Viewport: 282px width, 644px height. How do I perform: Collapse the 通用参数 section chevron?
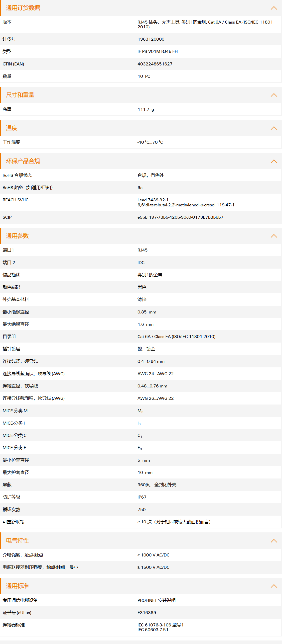pyautogui.click(x=274, y=236)
